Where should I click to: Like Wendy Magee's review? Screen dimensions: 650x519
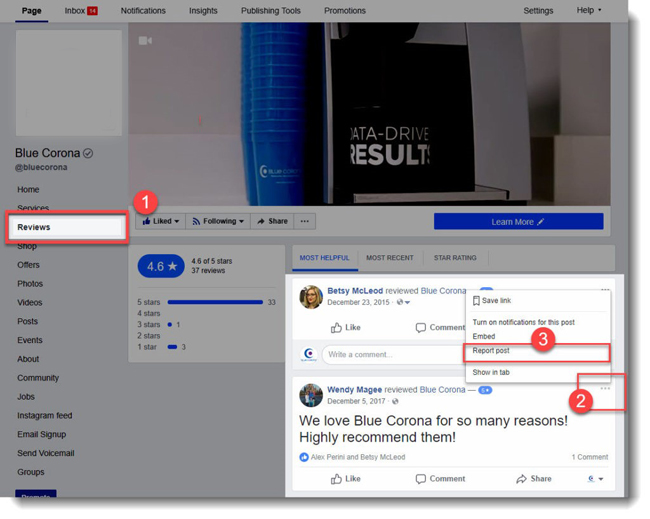(x=346, y=479)
